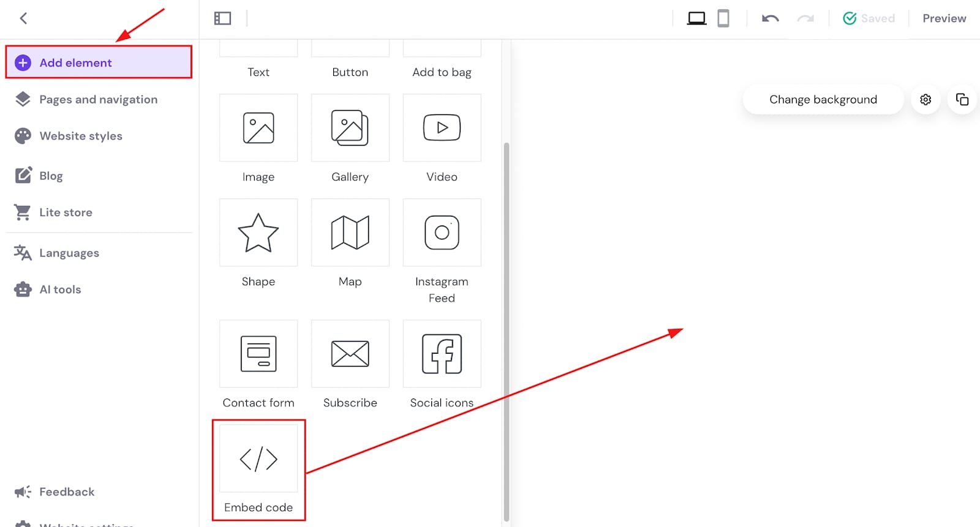
Task: Pick the Gallery element
Action: click(x=350, y=128)
